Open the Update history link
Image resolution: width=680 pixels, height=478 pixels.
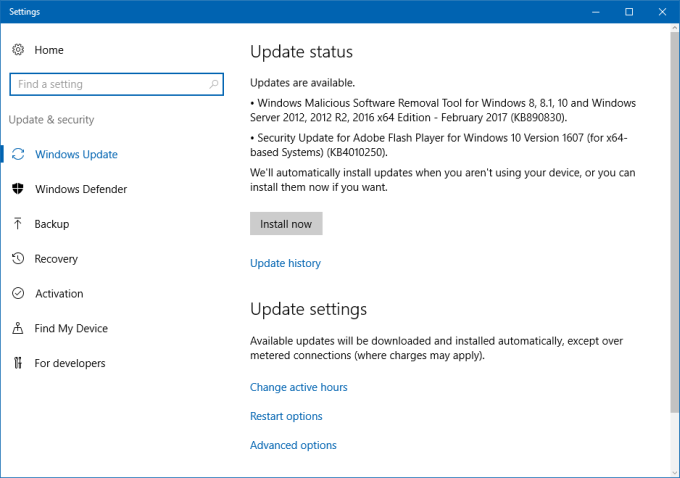tap(285, 264)
